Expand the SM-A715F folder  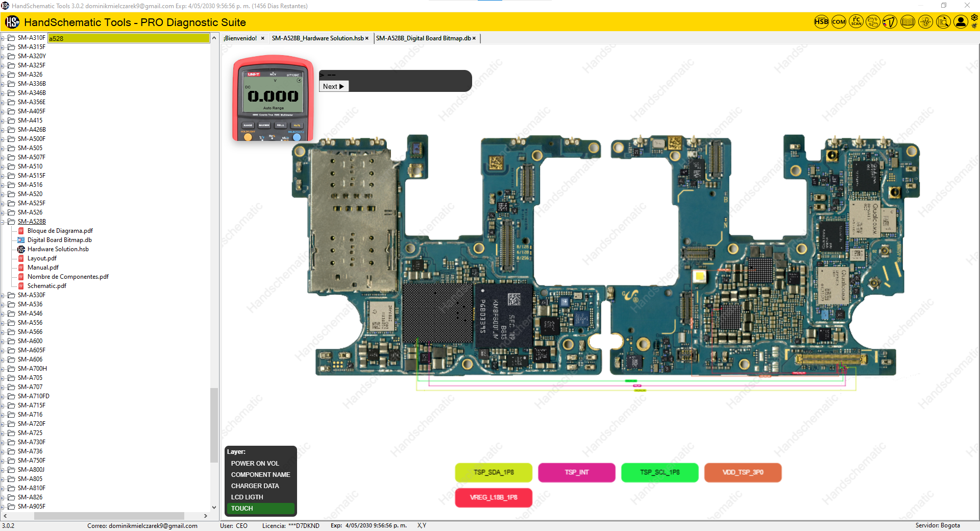(3, 405)
